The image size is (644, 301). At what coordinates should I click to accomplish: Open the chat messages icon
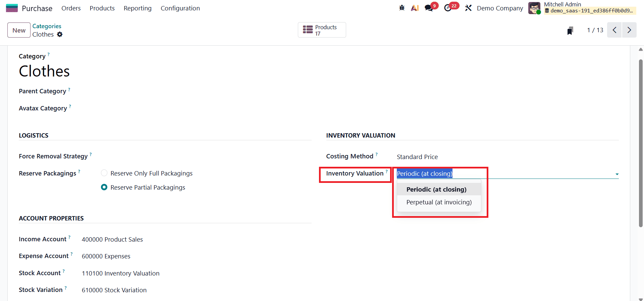point(429,8)
